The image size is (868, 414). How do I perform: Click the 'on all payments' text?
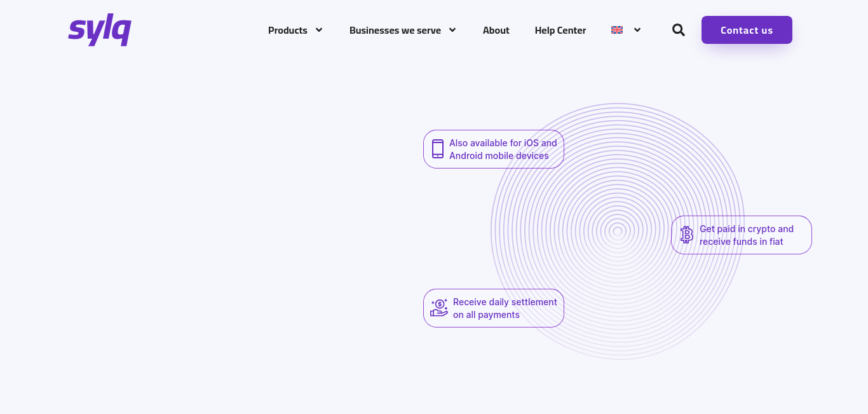486,315
